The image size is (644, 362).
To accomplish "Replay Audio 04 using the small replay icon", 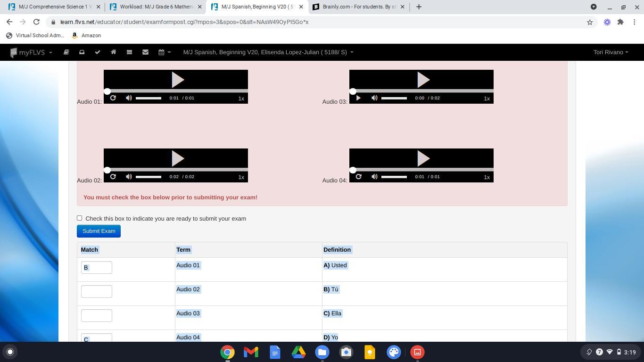I will (x=358, y=177).
